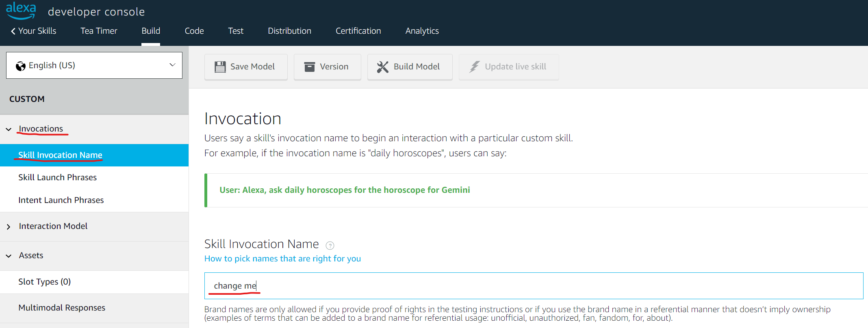Click the Invocation page heading
The width and height of the screenshot is (868, 328).
click(x=243, y=119)
